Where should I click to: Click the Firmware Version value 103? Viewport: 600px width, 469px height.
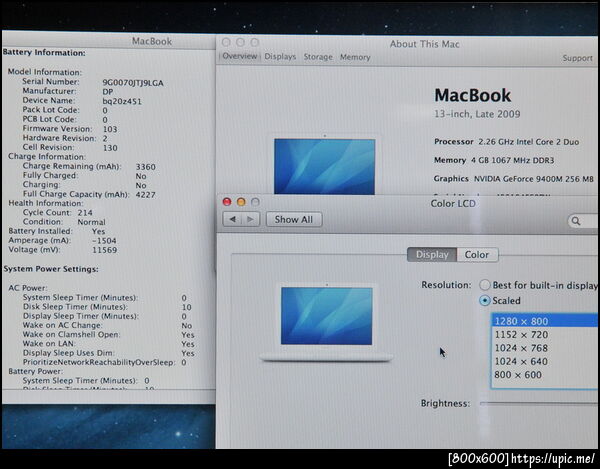(x=110, y=129)
